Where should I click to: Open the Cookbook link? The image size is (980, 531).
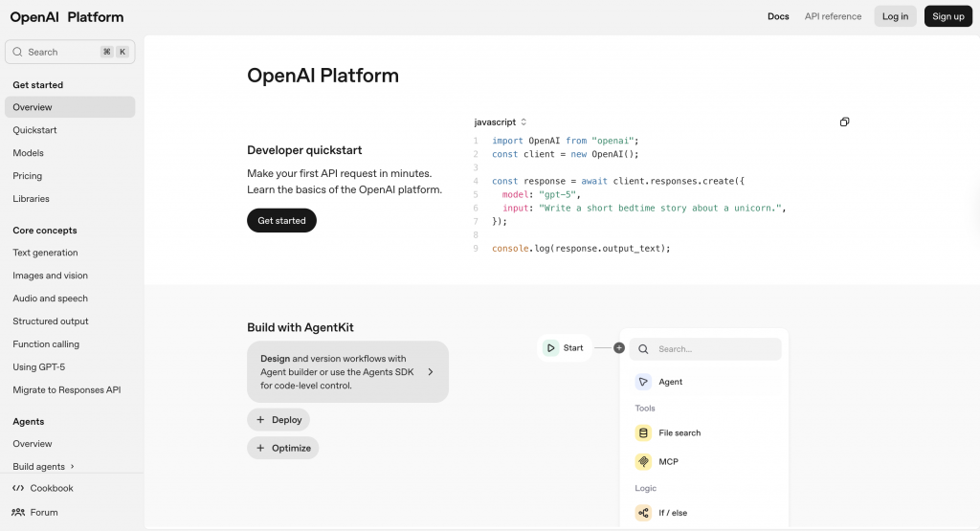(x=52, y=488)
